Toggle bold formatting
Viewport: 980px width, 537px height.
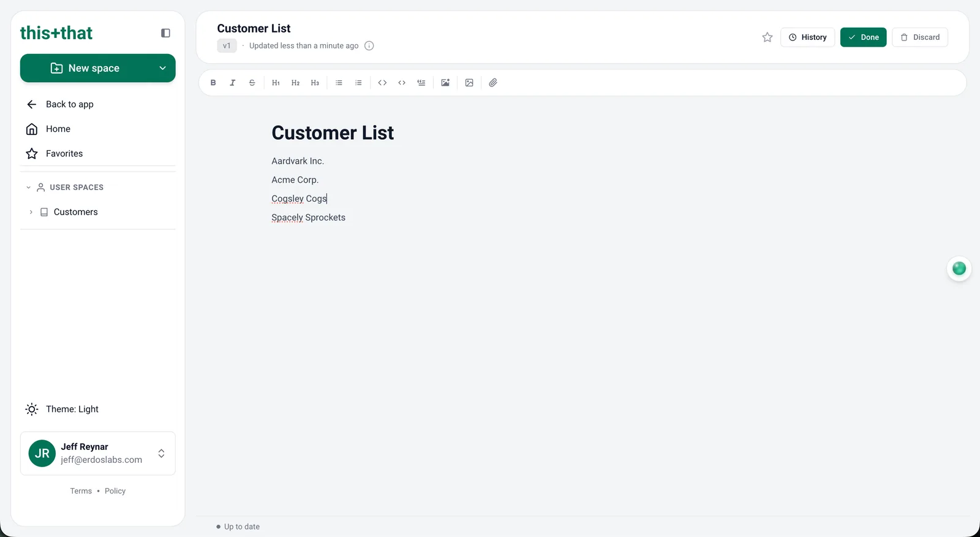pos(213,83)
